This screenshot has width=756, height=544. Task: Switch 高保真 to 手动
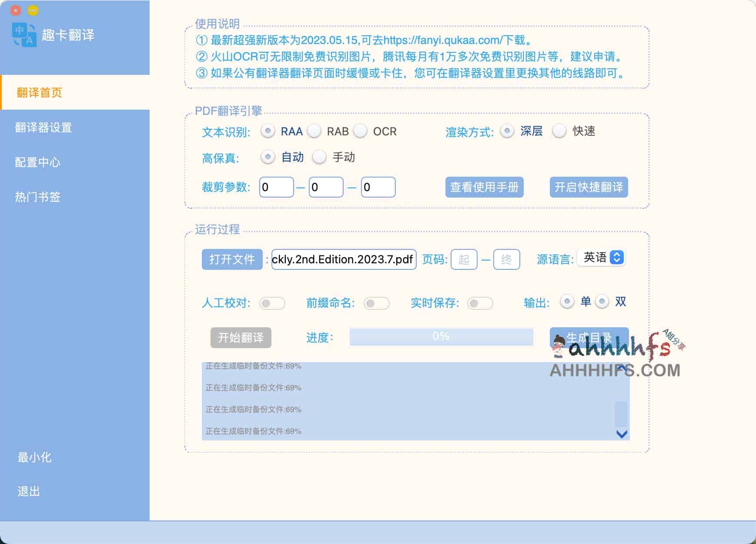tap(320, 158)
